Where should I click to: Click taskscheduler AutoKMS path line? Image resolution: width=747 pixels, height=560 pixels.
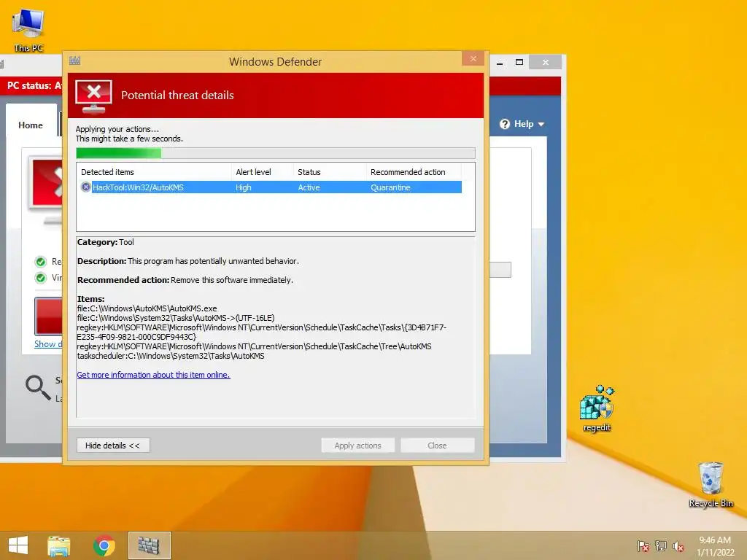(x=171, y=356)
